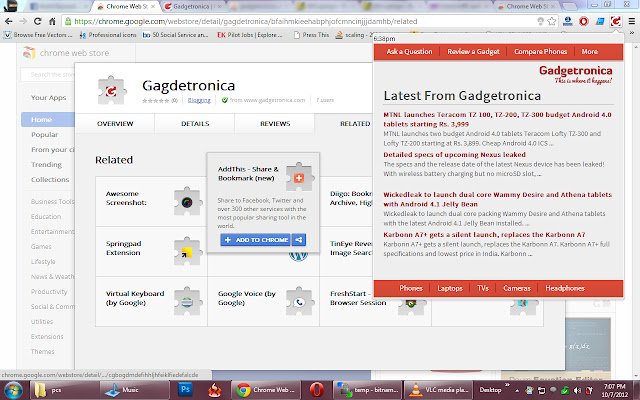Open Compare Phones in popup

[x=541, y=51]
